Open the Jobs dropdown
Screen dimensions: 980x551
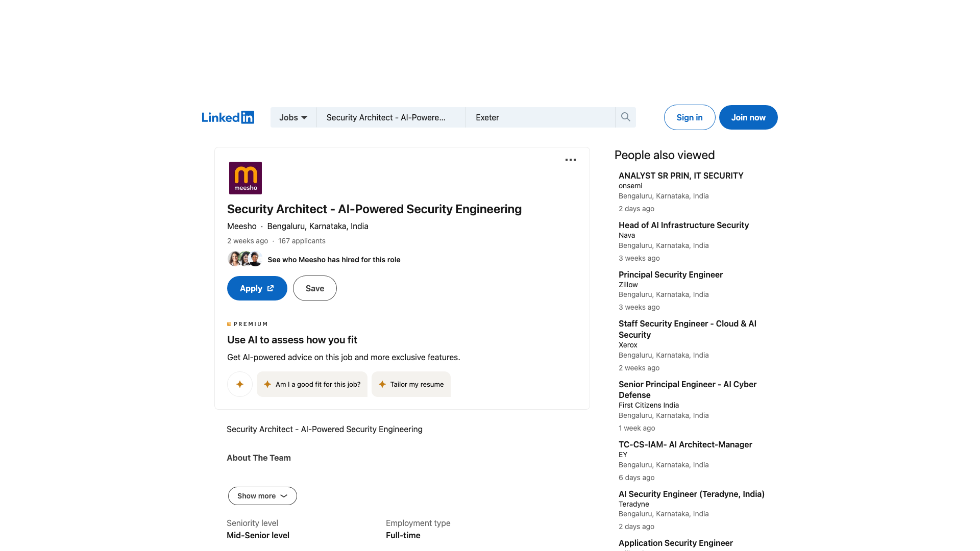click(x=293, y=117)
